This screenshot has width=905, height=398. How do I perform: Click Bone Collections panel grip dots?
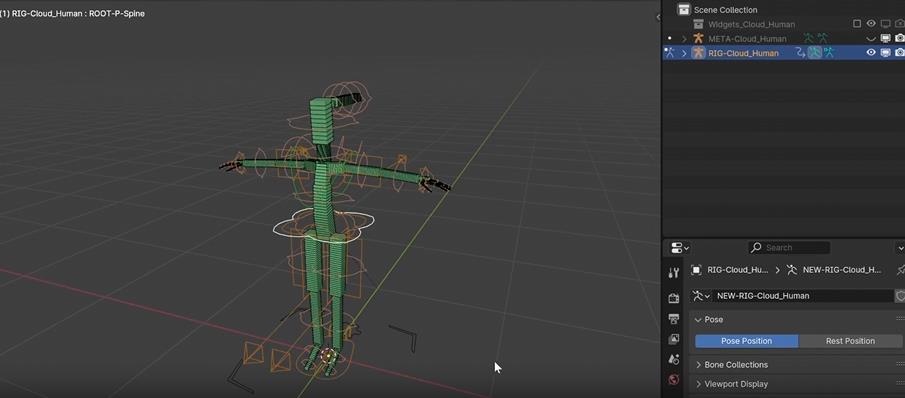tap(900, 364)
